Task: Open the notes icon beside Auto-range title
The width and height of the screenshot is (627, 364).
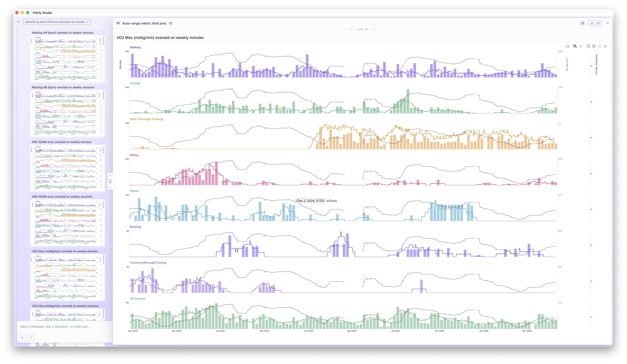Action: (171, 23)
